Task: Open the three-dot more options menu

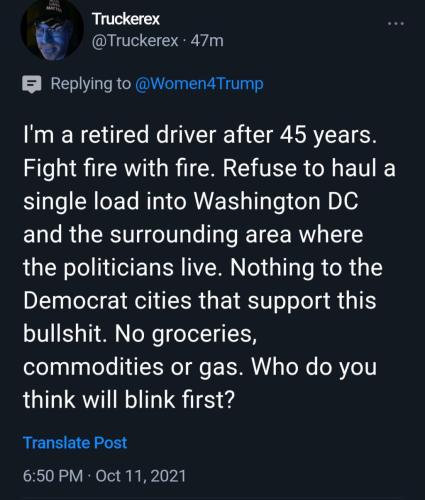Action: 396,24
